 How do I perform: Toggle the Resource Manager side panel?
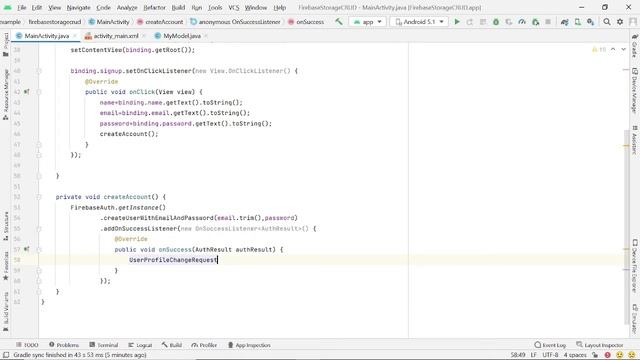click(6, 95)
